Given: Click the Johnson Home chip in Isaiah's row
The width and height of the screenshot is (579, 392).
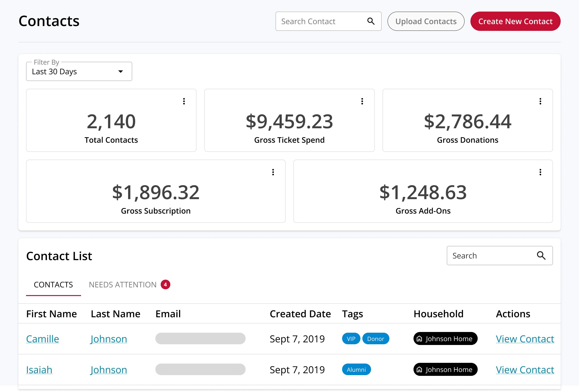Looking at the screenshot, I should (445, 369).
